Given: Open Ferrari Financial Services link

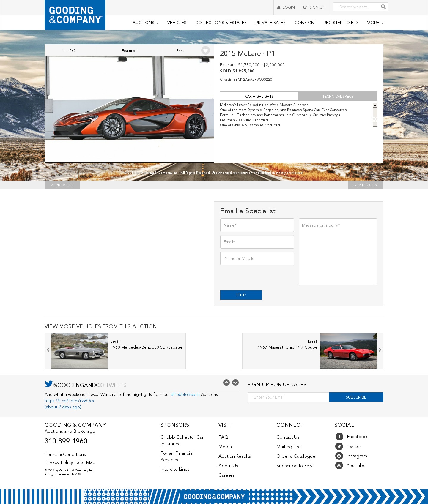Looking at the screenshot, I should coord(177,456).
